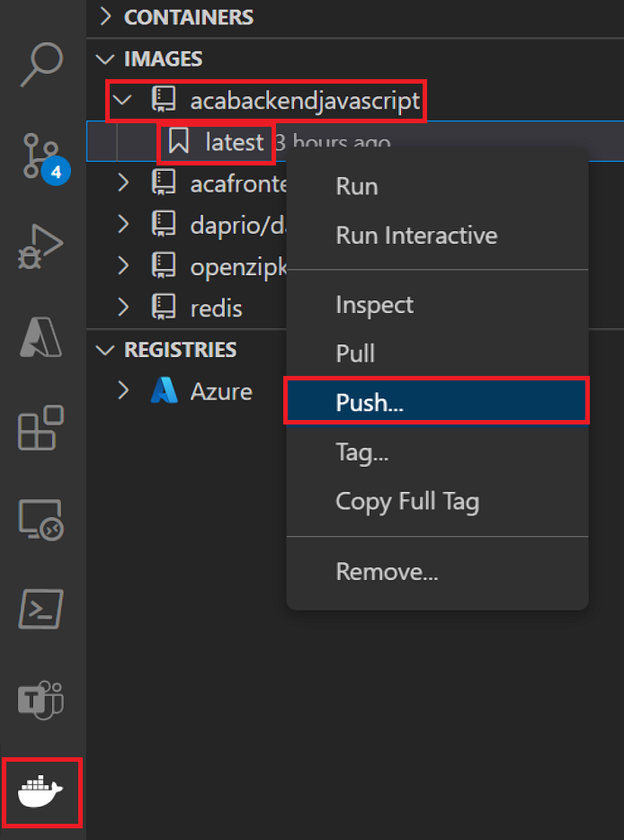Open Run and Debug view

tap(42, 246)
